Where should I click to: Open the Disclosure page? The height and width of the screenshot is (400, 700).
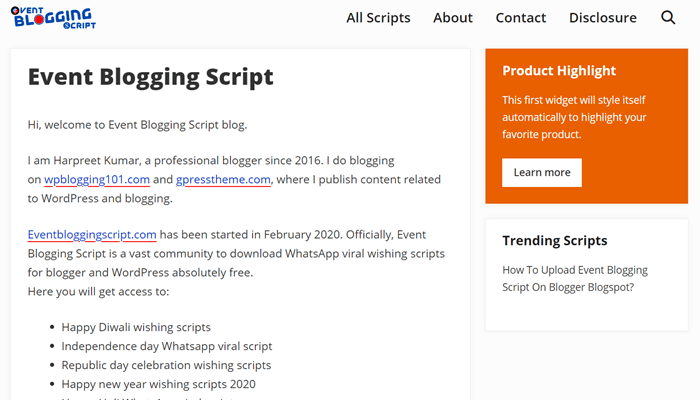603,17
